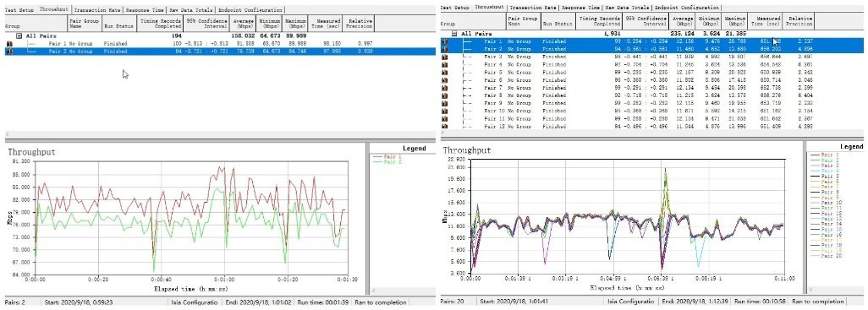Click 'Run time: 00:10:58' in right status bar
Viewport: 868px width, 310px height.
(759, 302)
